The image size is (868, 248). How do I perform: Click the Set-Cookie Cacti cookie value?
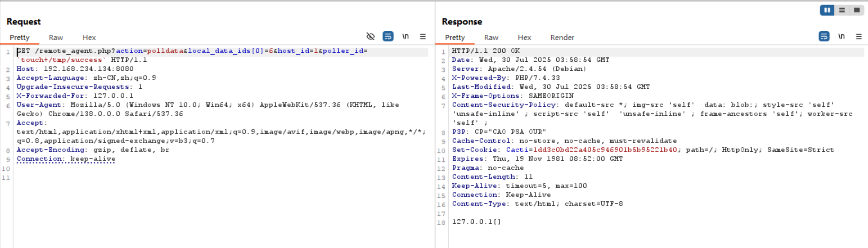tap(605, 150)
